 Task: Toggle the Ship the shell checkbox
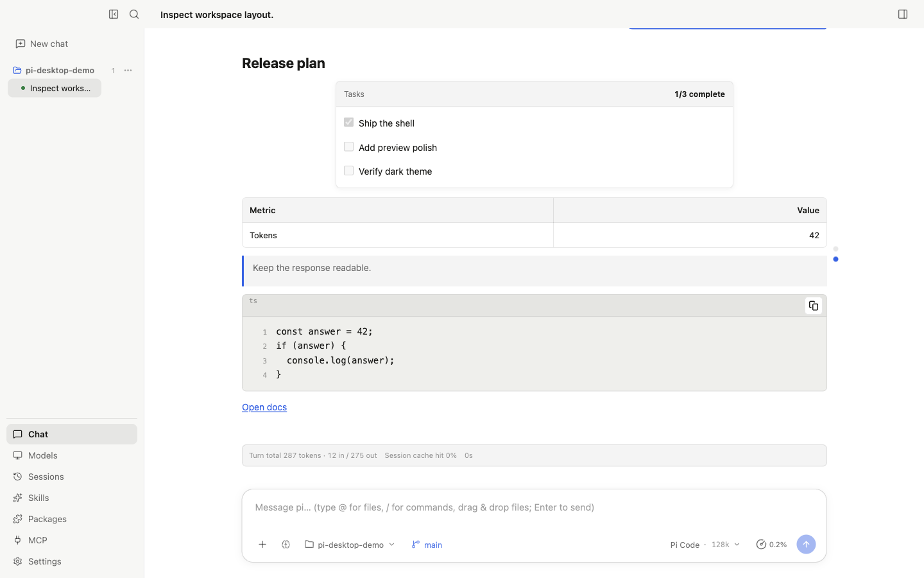pos(349,122)
